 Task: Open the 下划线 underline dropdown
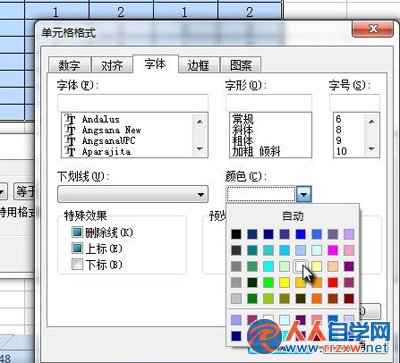[x=133, y=194]
